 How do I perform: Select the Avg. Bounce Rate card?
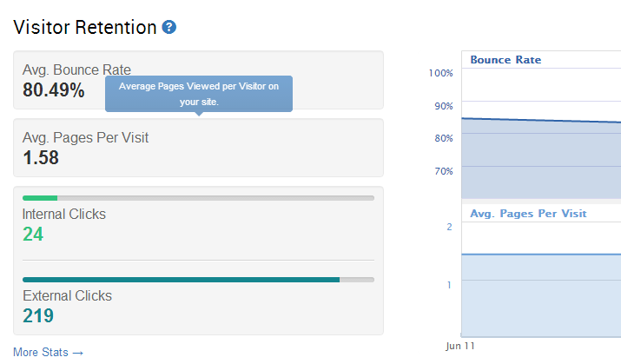[198, 80]
